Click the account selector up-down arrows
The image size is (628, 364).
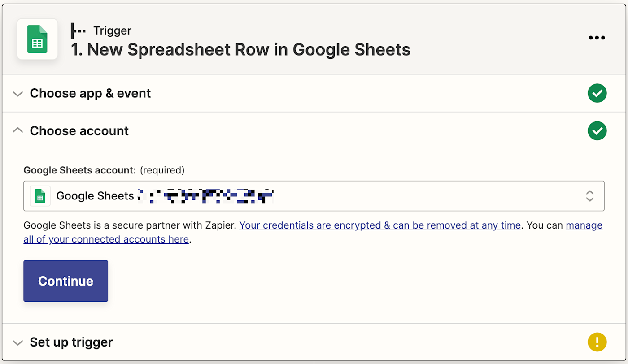coord(589,196)
